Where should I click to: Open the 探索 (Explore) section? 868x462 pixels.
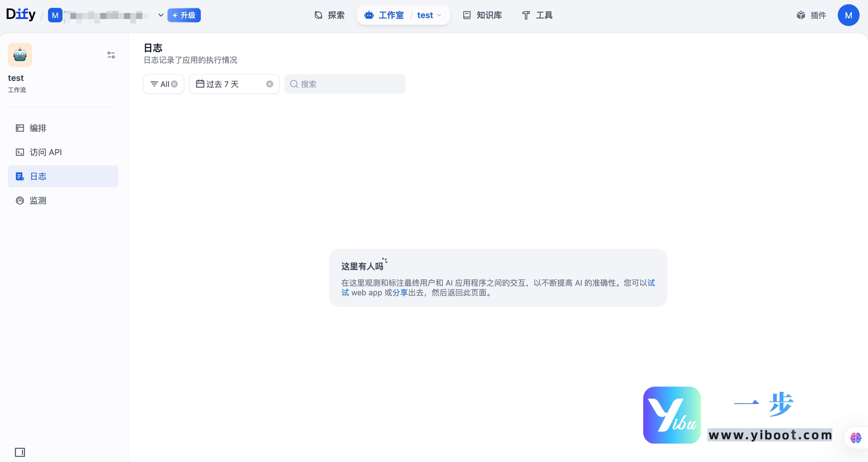pos(329,15)
